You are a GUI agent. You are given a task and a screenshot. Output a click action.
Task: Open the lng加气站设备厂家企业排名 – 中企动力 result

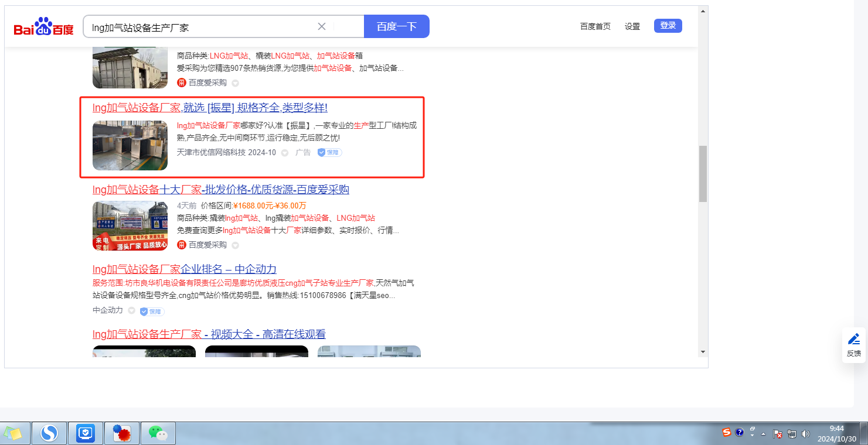coord(184,269)
